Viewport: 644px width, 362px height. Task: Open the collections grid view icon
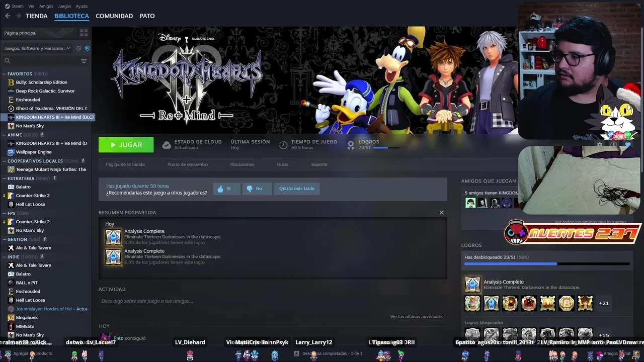[x=84, y=33]
